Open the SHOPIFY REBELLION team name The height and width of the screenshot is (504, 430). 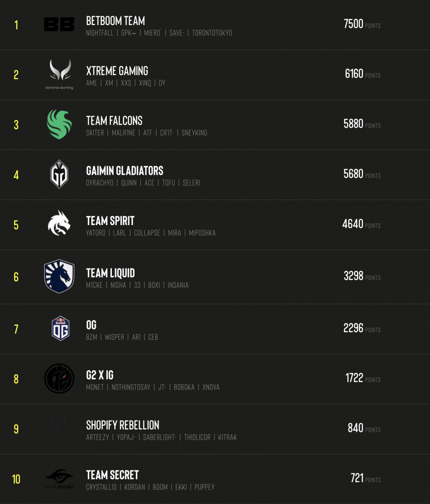pos(122,425)
